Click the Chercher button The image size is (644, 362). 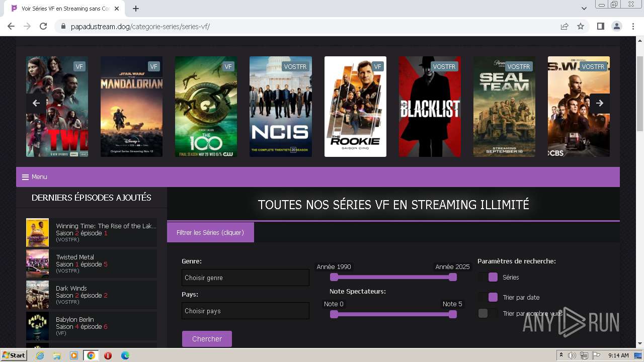(207, 339)
